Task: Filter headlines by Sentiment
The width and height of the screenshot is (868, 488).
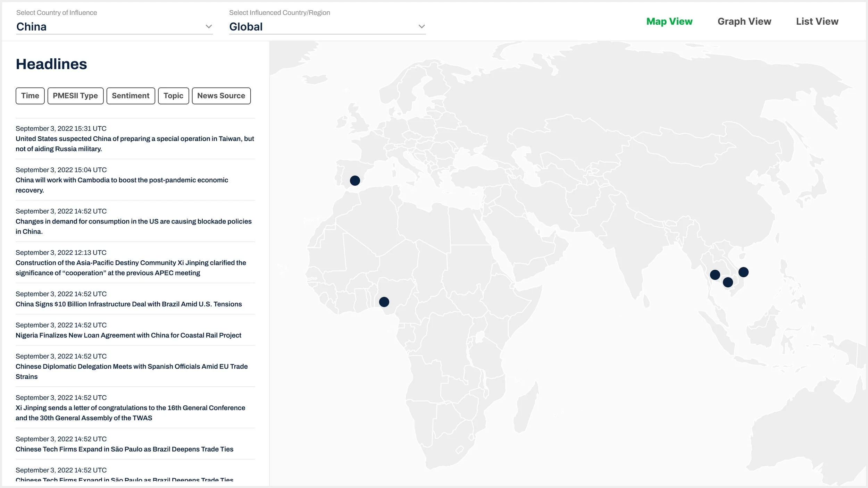Action: [x=131, y=96]
